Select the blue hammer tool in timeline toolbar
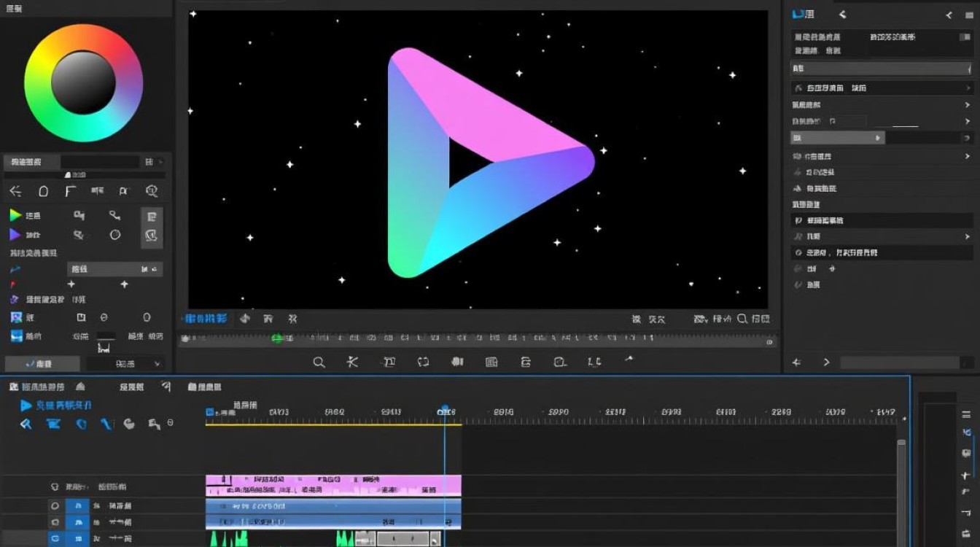 click(26, 424)
